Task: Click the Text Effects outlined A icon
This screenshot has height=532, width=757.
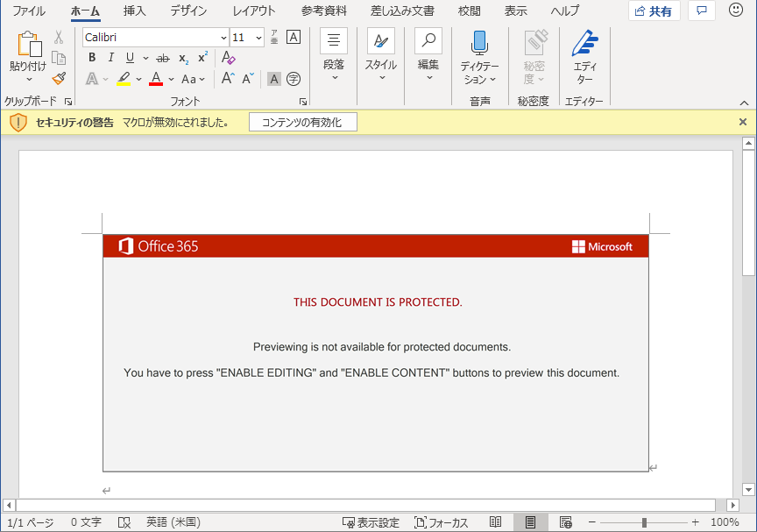Action: [x=92, y=79]
